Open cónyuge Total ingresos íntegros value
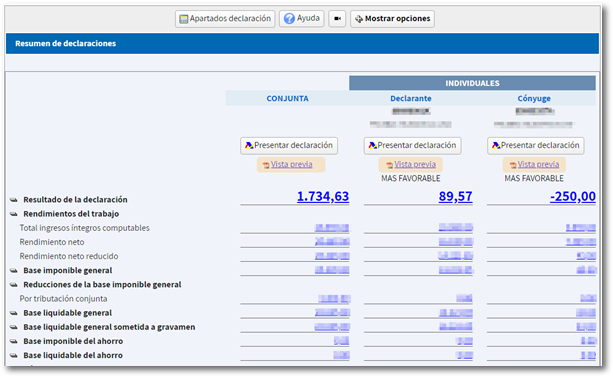 pyautogui.click(x=581, y=228)
